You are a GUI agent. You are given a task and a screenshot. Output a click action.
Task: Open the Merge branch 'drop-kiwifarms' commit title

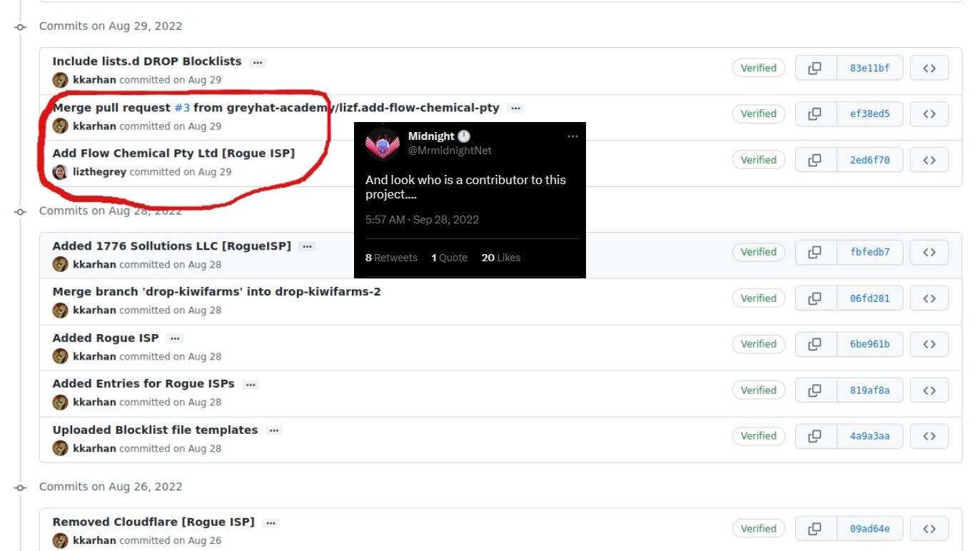click(x=216, y=291)
